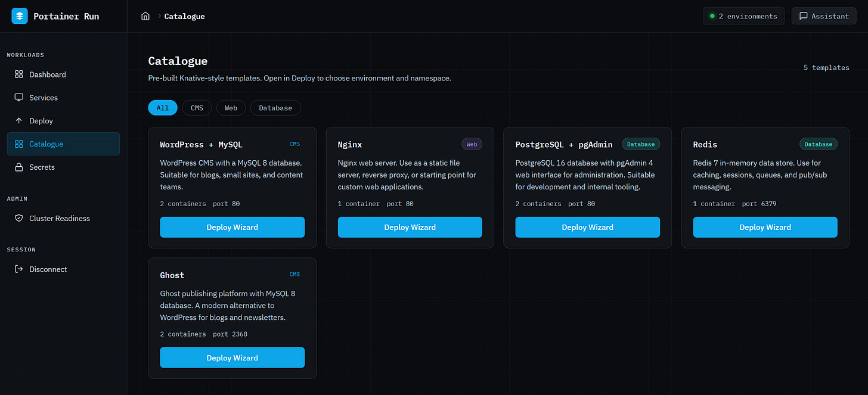Open Secrets from the sidebar
This screenshot has height=395, width=868.
tap(63, 167)
